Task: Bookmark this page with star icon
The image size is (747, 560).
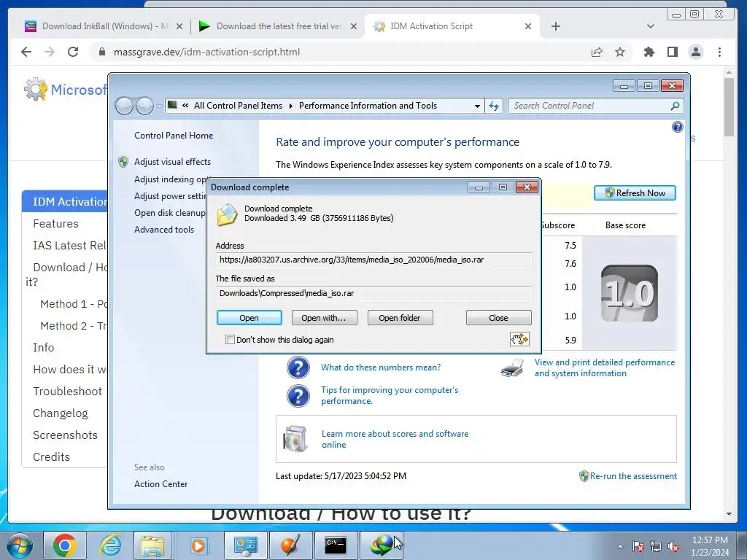Action: (x=620, y=52)
